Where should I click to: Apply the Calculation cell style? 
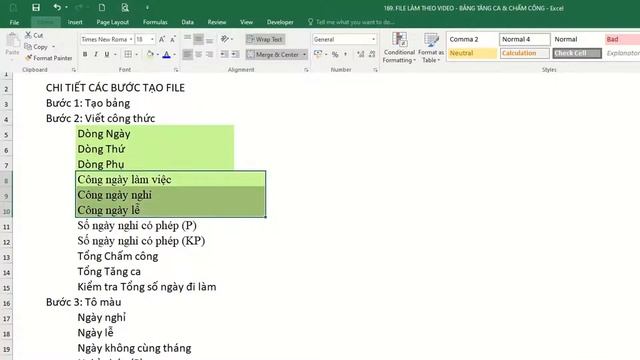tap(524, 53)
